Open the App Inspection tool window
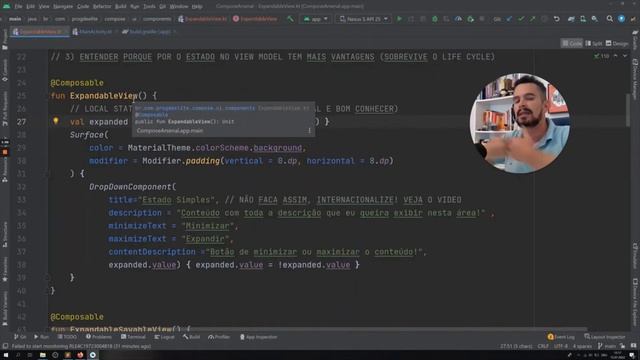The width and height of the screenshot is (640, 360). point(259,337)
